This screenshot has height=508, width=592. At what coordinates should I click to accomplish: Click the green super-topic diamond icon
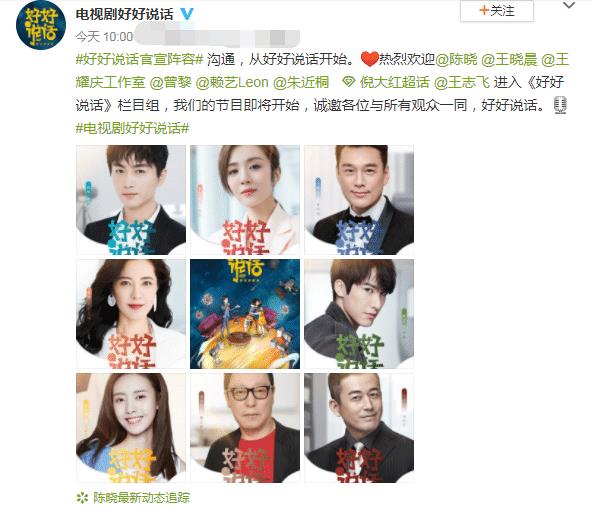click(x=348, y=82)
